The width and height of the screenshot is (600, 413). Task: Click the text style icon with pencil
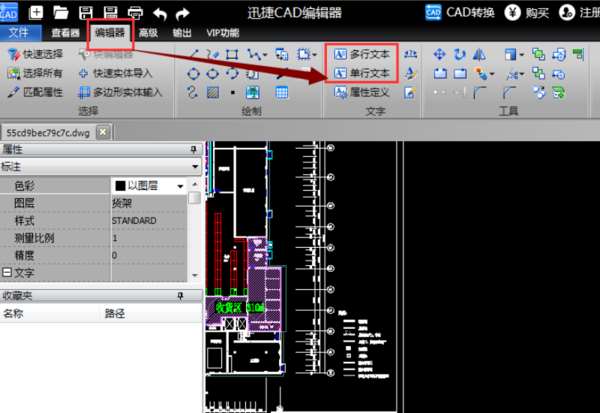pyautogui.click(x=410, y=73)
